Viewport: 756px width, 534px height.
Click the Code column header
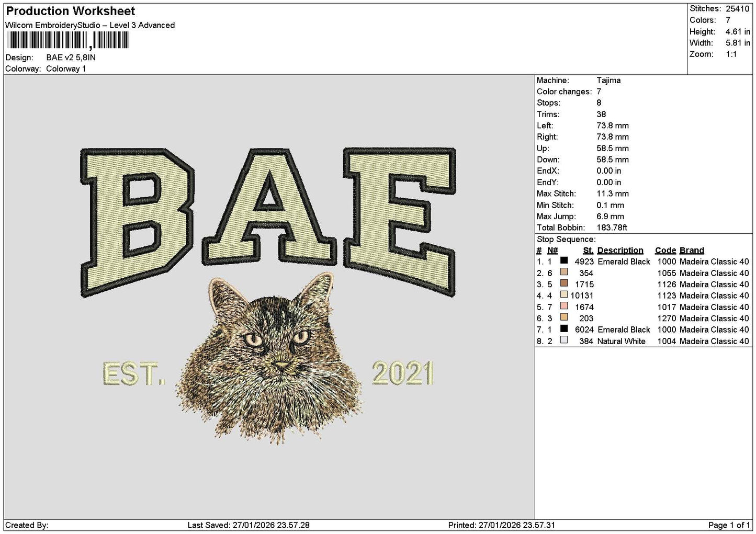tap(665, 251)
